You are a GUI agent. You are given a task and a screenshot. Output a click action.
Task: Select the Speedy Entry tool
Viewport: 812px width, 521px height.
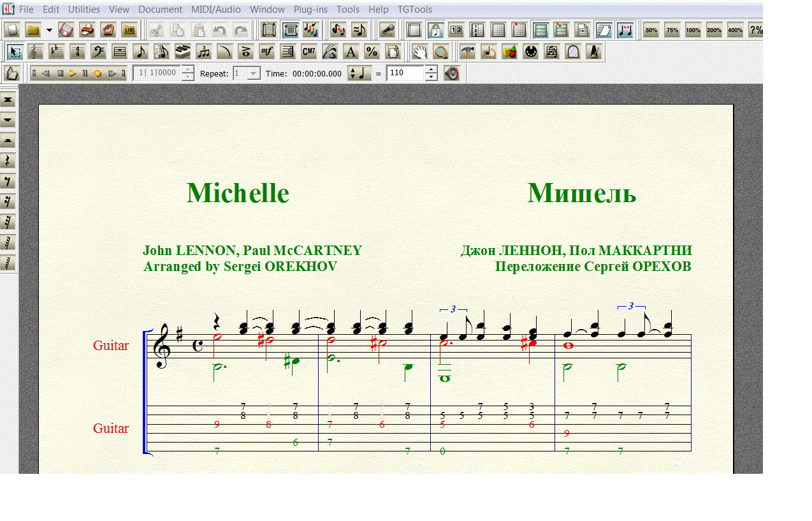[x=161, y=52]
